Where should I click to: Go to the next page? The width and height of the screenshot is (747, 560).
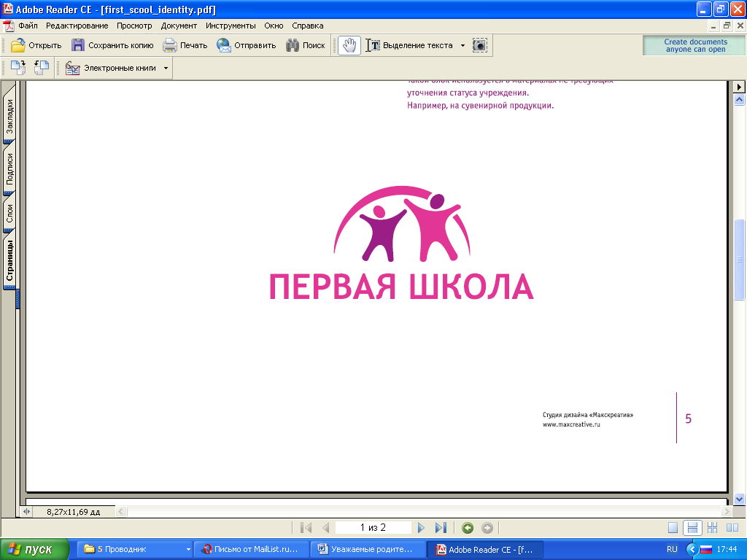pyautogui.click(x=421, y=528)
